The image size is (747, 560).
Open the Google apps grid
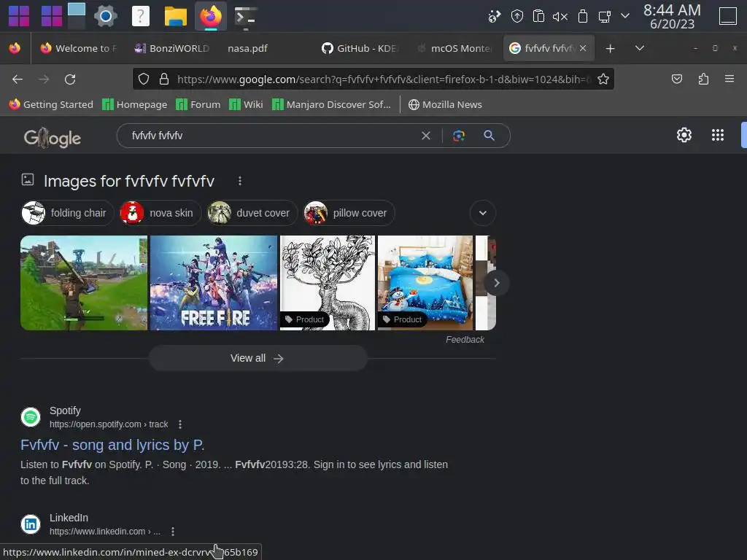[718, 135]
